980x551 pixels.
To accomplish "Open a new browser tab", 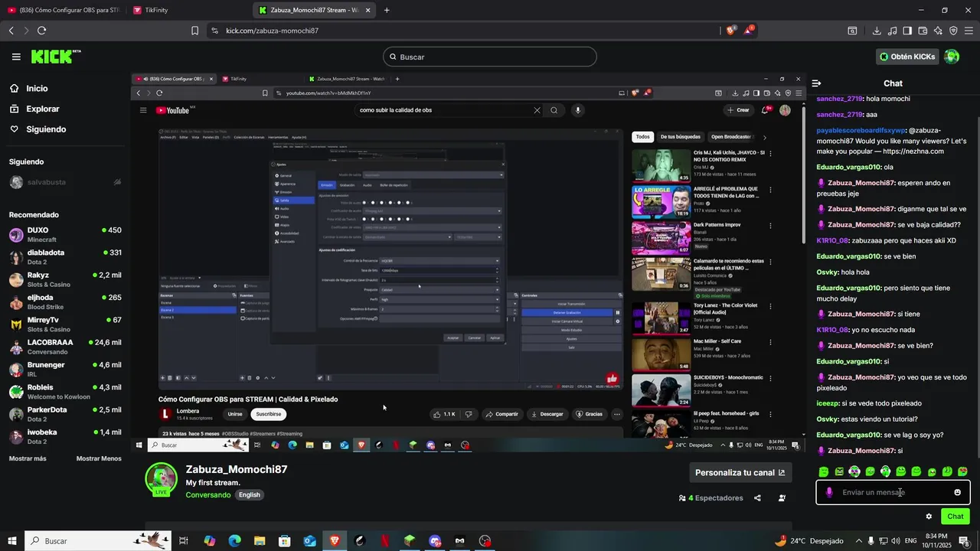I will click(387, 10).
